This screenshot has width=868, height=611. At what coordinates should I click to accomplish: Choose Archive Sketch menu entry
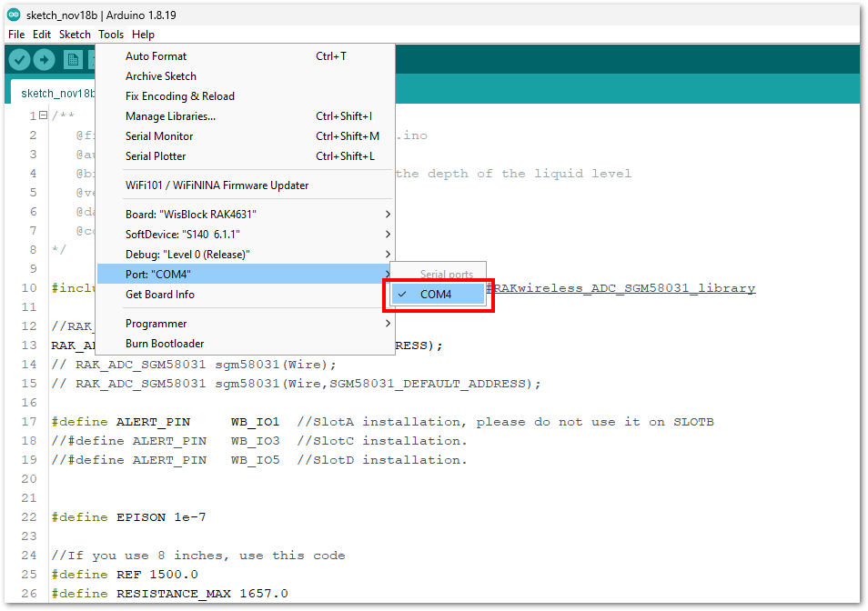(245, 76)
